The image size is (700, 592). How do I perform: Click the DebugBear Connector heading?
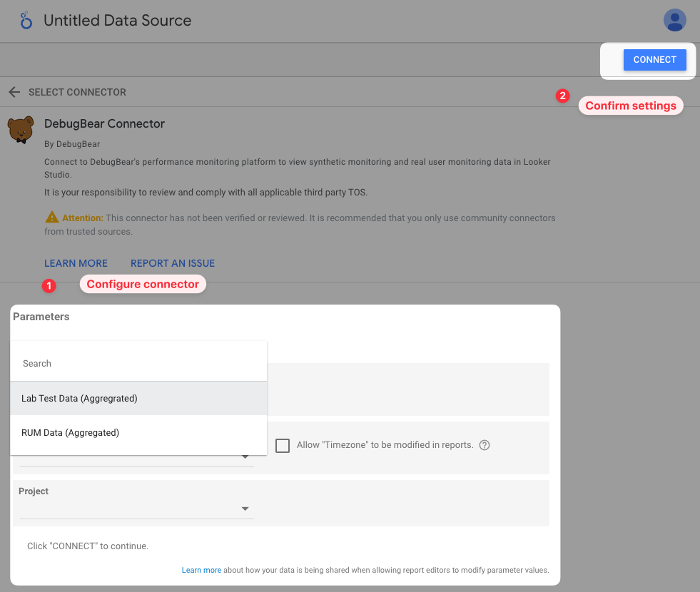pyautogui.click(x=104, y=123)
